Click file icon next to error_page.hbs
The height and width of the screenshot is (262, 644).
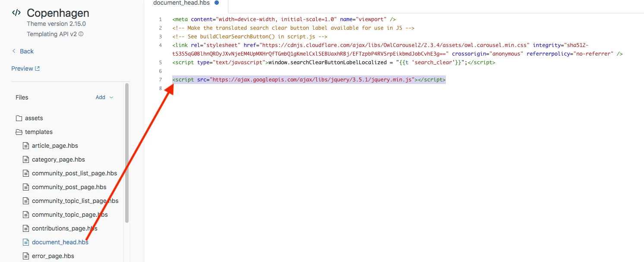tap(26, 256)
